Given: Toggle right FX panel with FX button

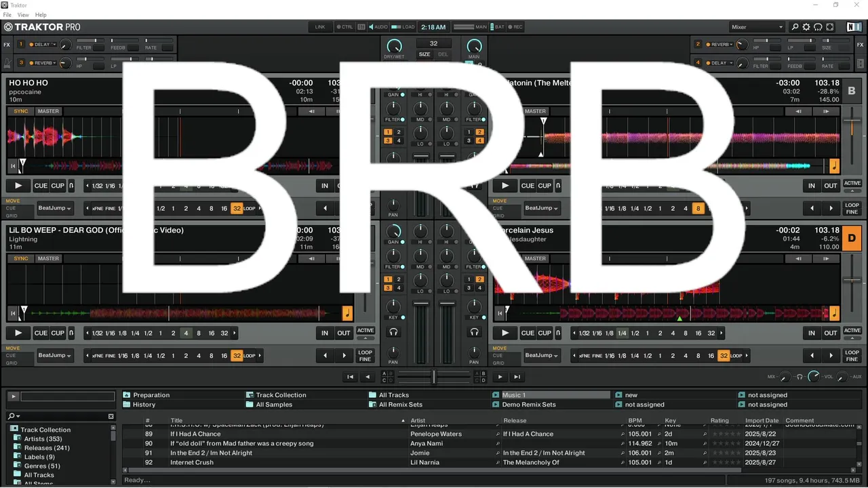Looking at the screenshot, I should pyautogui.click(x=861, y=45).
